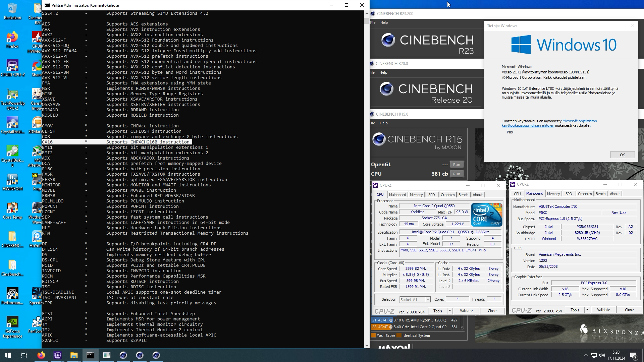This screenshot has width=644, height=362.
Task: Open Socket #1 selection dropdown in CPU-Z
Action: 415,299
